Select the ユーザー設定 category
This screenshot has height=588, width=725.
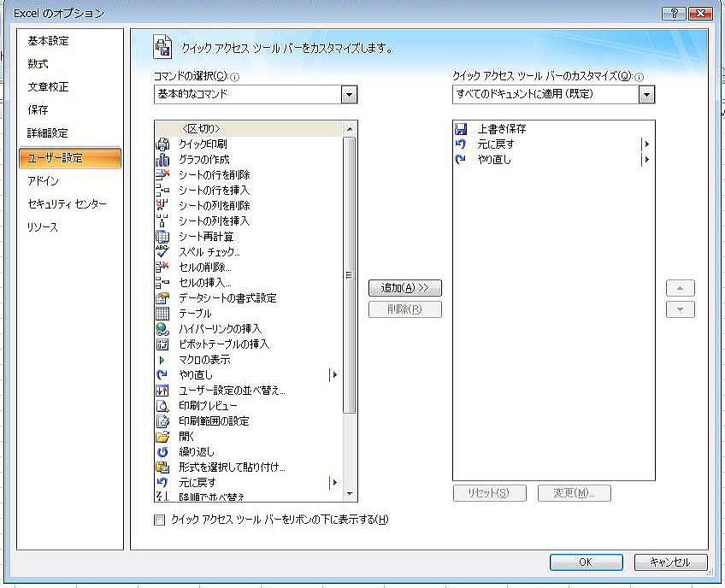70,158
